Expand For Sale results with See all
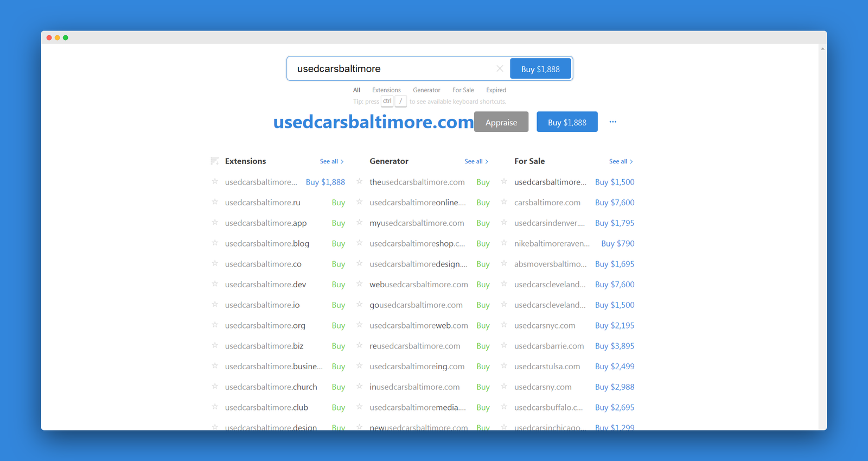The height and width of the screenshot is (461, 868). 621,161
